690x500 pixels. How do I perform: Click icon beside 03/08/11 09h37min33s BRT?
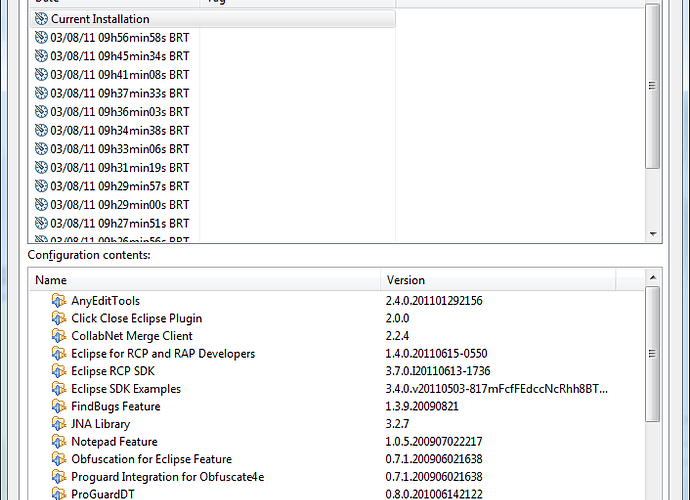[41, 93]
